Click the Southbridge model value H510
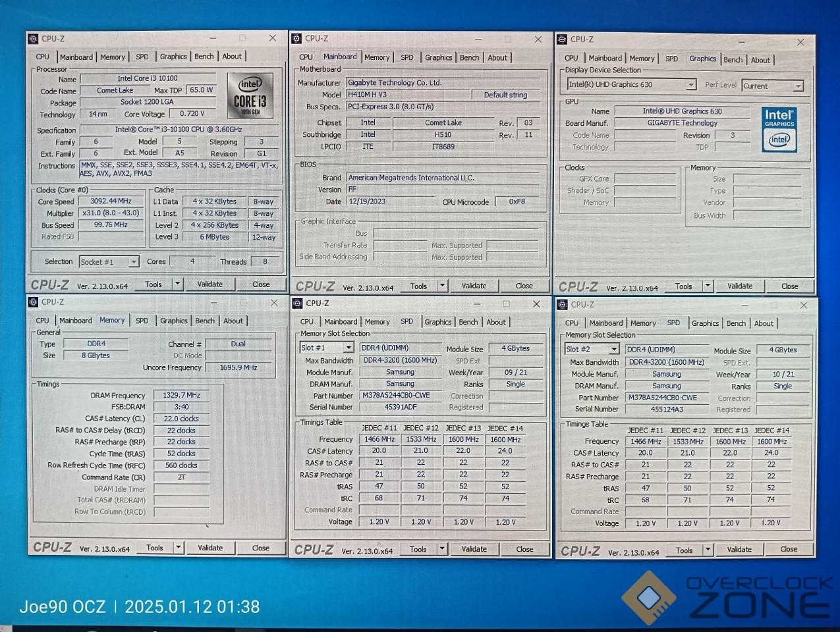This screenshot has width=840, height=632. coord(443,134)
